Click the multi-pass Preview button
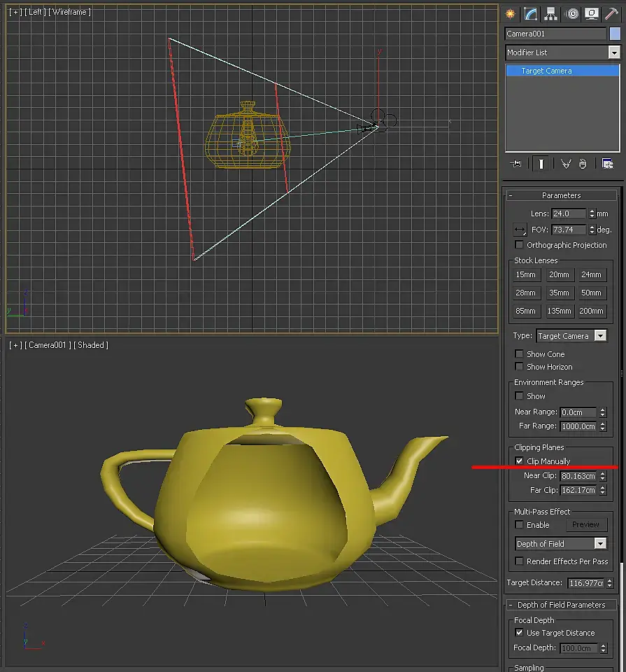The image size is (626, 672). click(x=585, y=524)
